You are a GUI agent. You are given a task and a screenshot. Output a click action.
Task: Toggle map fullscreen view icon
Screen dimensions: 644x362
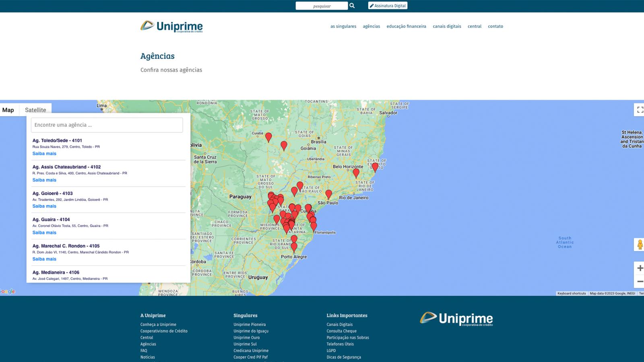640,110
